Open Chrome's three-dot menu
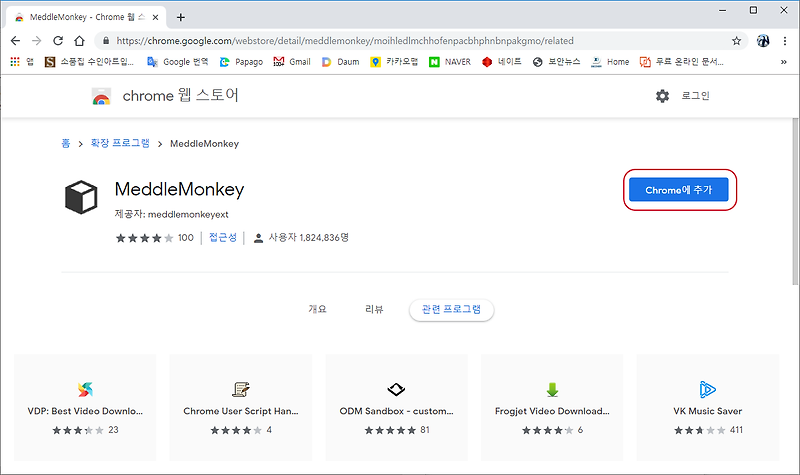 [x=785, y=41]
